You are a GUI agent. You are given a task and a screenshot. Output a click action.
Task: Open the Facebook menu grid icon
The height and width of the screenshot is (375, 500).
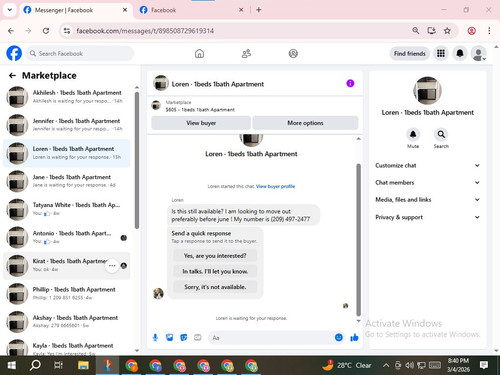441,53
